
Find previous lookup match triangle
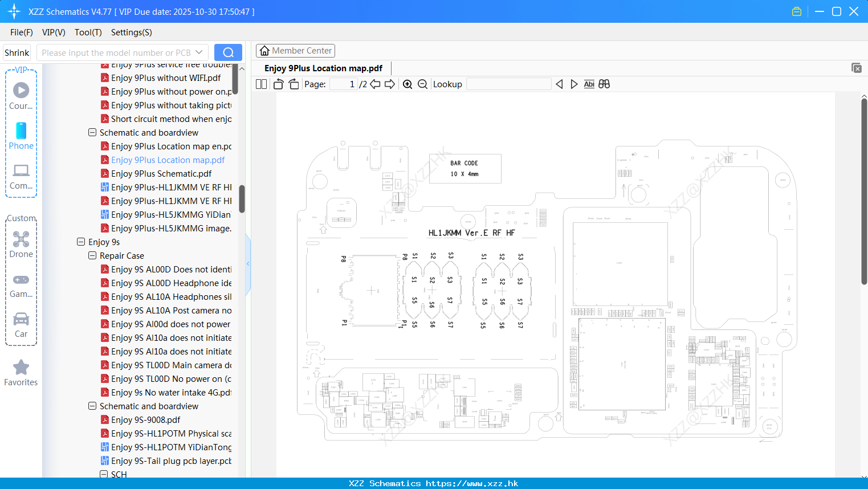(x=559, y=84)
